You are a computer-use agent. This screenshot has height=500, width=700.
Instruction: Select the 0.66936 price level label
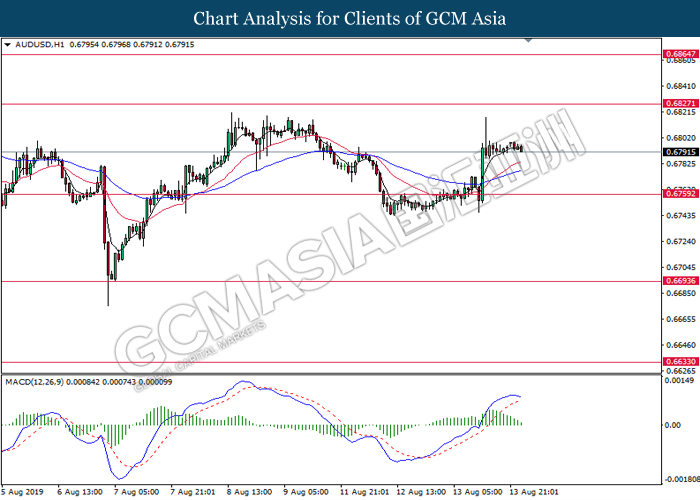[681, 281]
